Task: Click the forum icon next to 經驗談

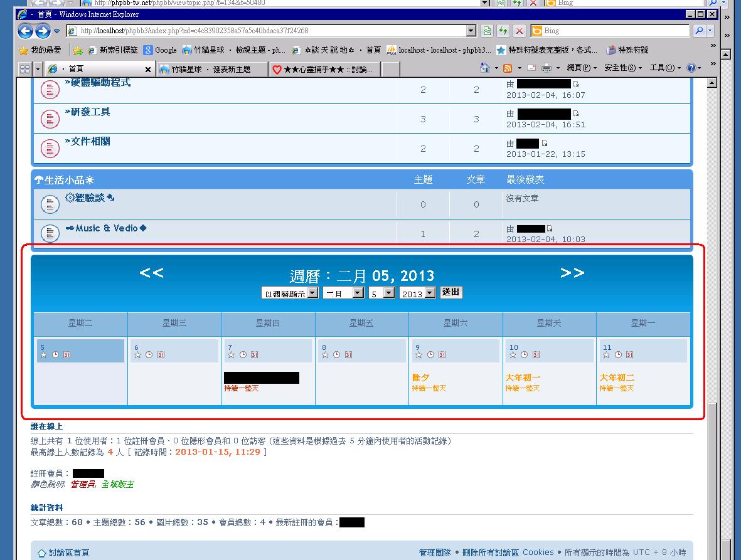Action: (50, 204)
